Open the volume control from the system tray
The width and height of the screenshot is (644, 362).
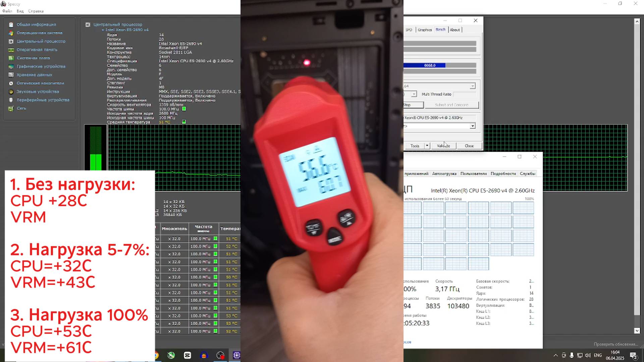pos(588,355)
